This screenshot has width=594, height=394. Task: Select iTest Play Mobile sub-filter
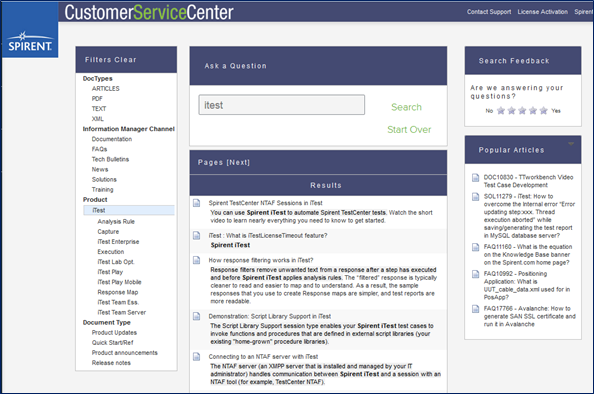tap(119, 282)
